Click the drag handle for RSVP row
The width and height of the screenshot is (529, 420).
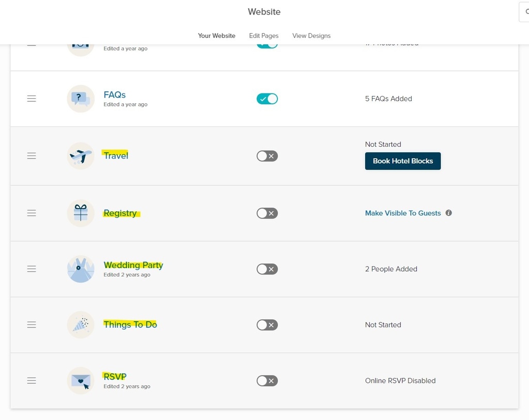pyautogui.click(x=32, y=381)
